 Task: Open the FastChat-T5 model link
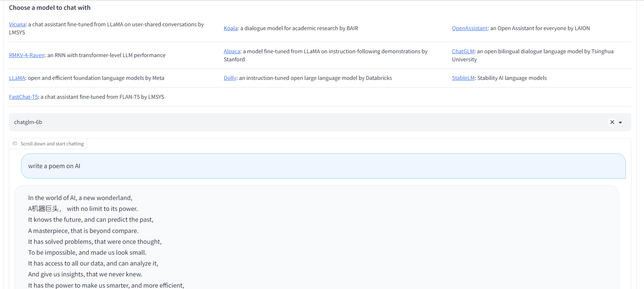[24, 97]
